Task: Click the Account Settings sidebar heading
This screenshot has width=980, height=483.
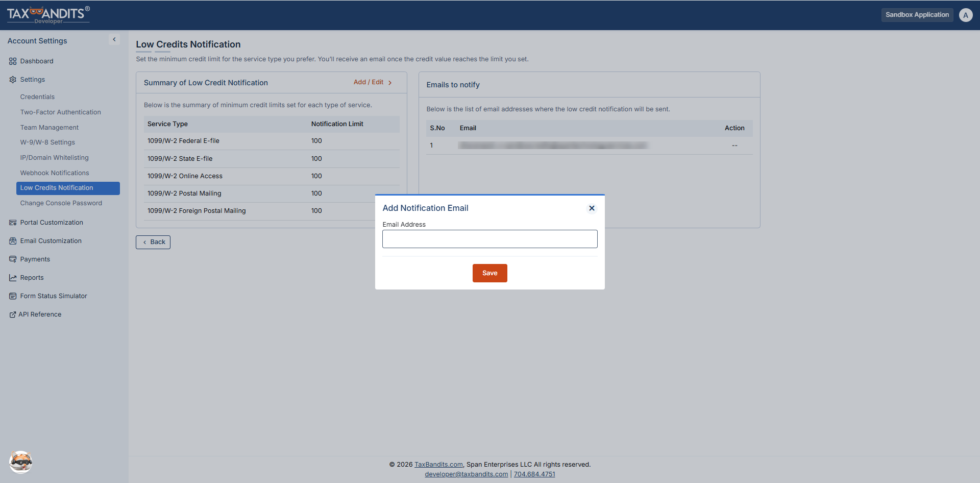Action: coord(37,41)
